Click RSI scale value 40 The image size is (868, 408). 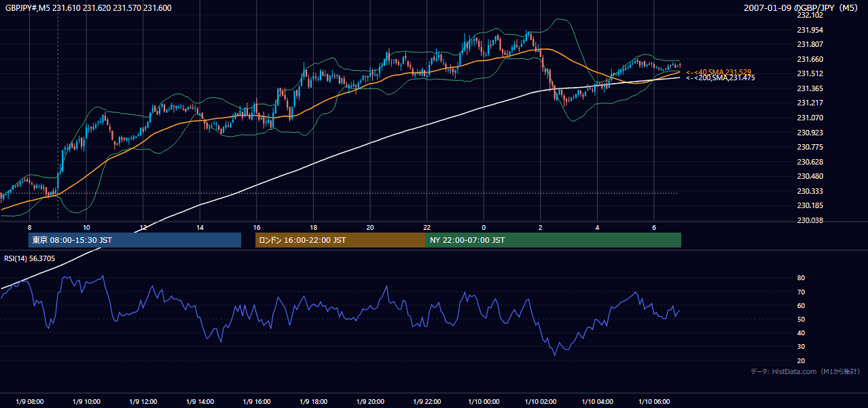coord(801,333)
